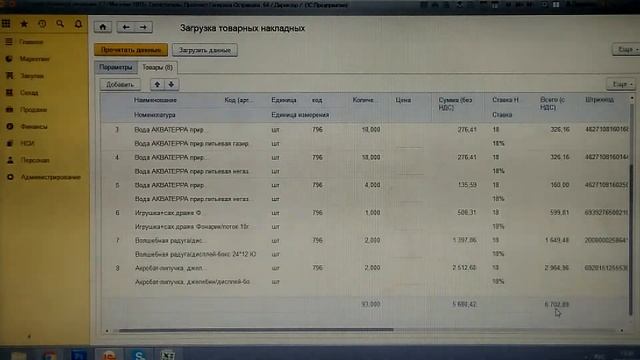Open the search magnifier icon
640x360 pixels.
[60, 24]
